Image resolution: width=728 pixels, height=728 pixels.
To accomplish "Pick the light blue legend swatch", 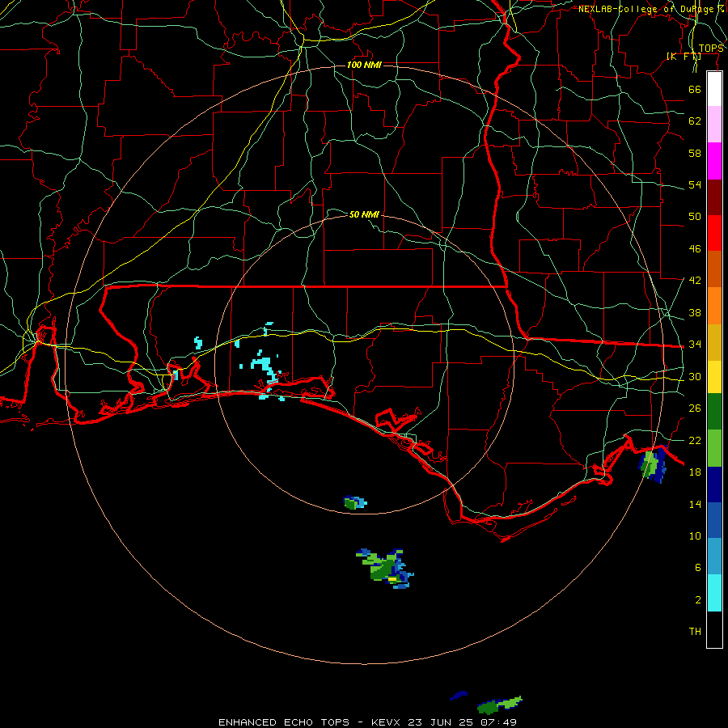I will (x=714, y=557).
